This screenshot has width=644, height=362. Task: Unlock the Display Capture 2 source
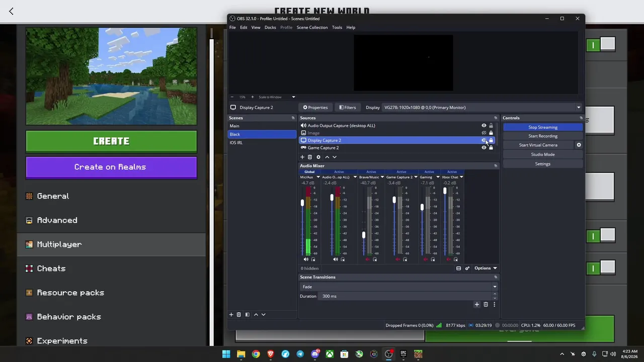click(491, 140)
